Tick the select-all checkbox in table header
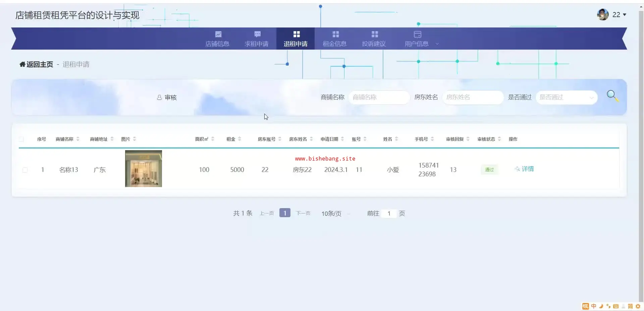 [21, 139]
